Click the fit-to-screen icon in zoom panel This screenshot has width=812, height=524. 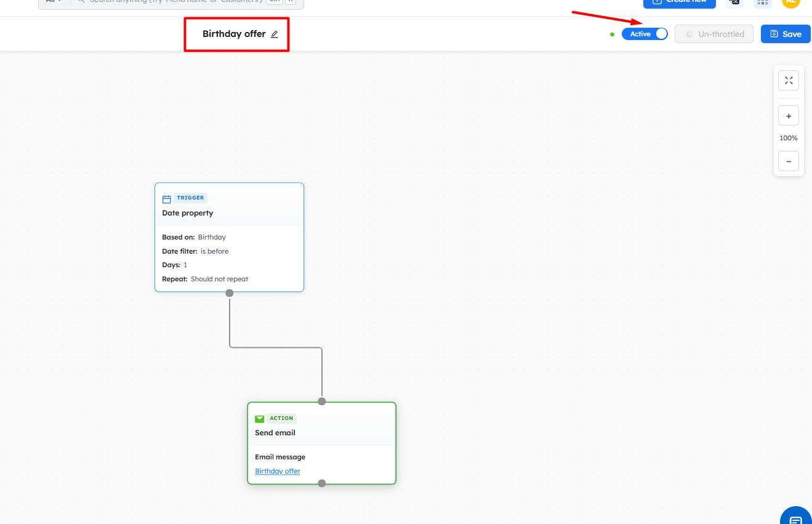789,81
